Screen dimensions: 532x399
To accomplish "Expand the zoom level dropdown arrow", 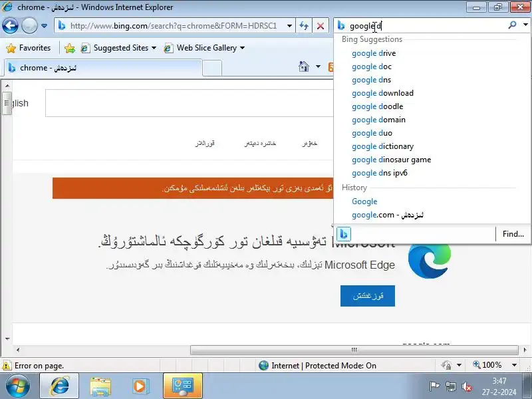I will [514, 365].
